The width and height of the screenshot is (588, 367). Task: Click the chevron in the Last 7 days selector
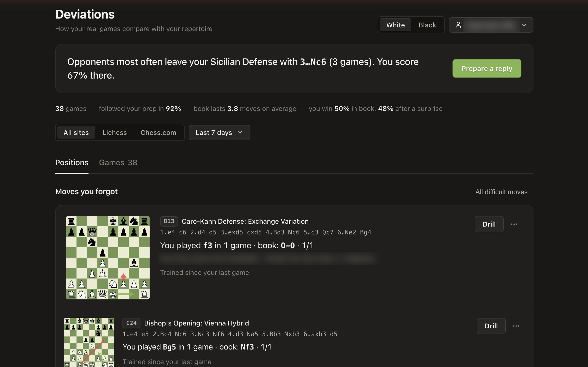pos(240,133)
